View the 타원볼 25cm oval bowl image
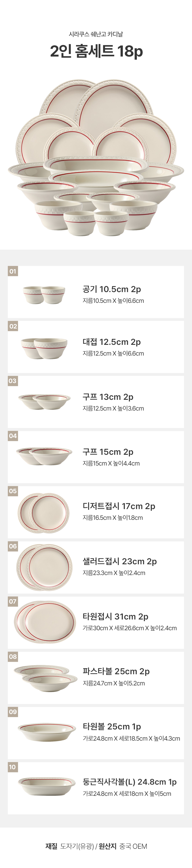The image size is (192, 868). tap(47, 732)
